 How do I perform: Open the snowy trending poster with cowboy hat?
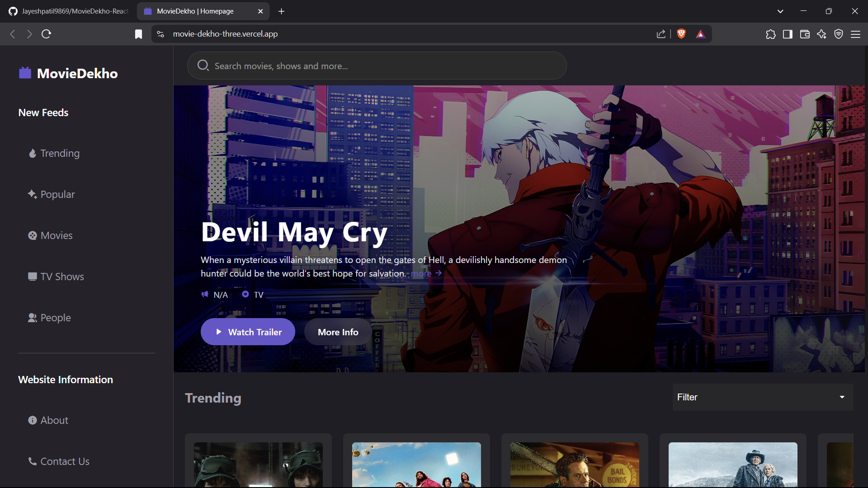tap(733, 465)
